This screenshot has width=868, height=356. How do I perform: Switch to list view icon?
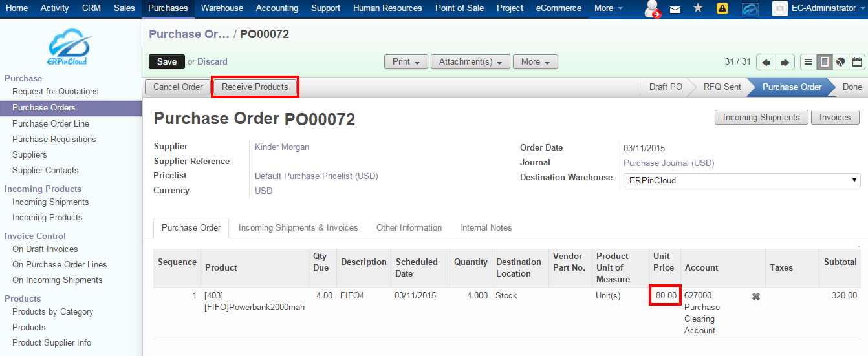(x=808, y=62)
